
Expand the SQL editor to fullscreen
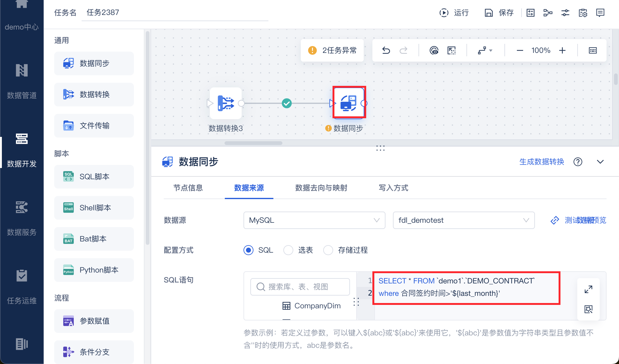(x=588, y=289)
